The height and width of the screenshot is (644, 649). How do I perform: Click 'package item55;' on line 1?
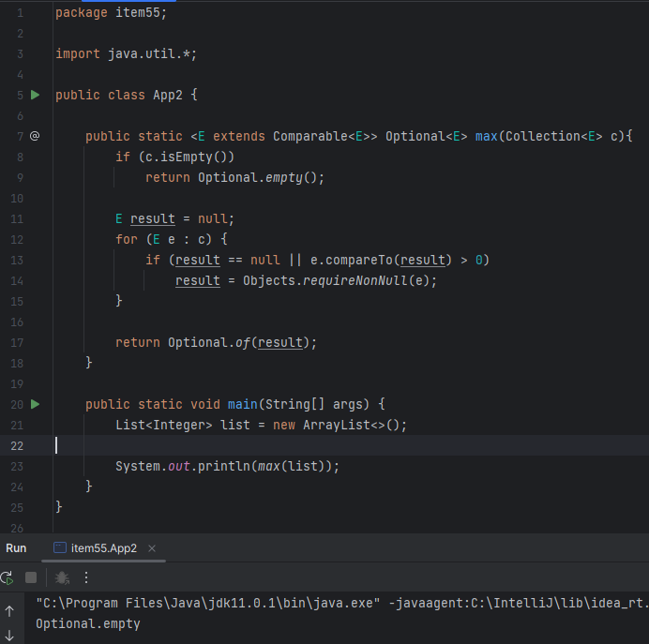coord(111,13)
